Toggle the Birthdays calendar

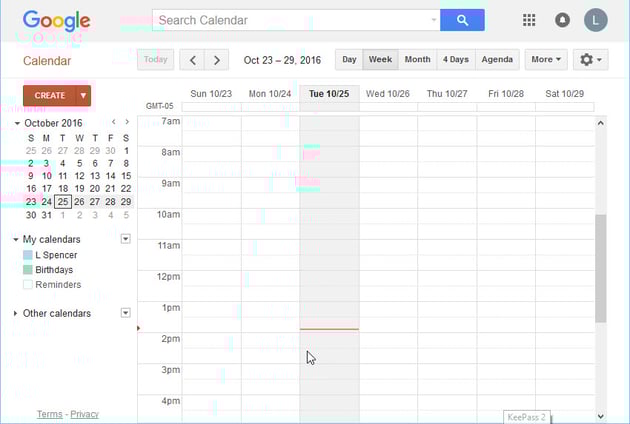coord(28,270)
